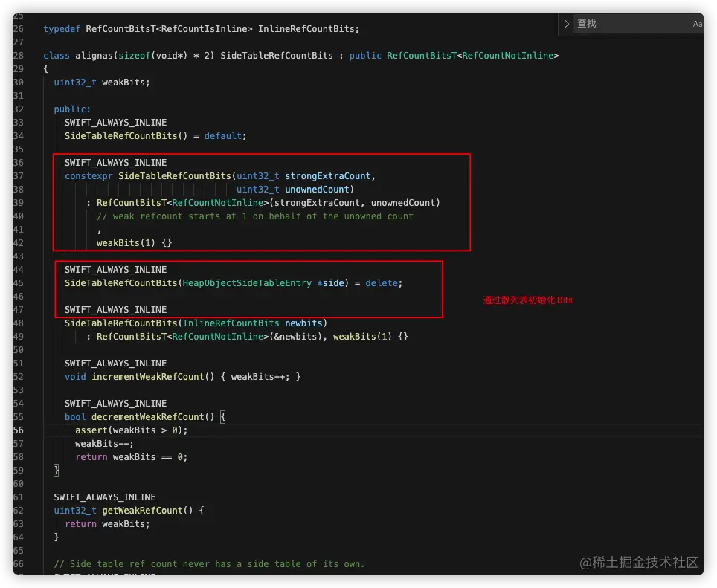
Task: Click the 'default' keyword on line 34
Action: pyautogui.click(x=222, y=136)
